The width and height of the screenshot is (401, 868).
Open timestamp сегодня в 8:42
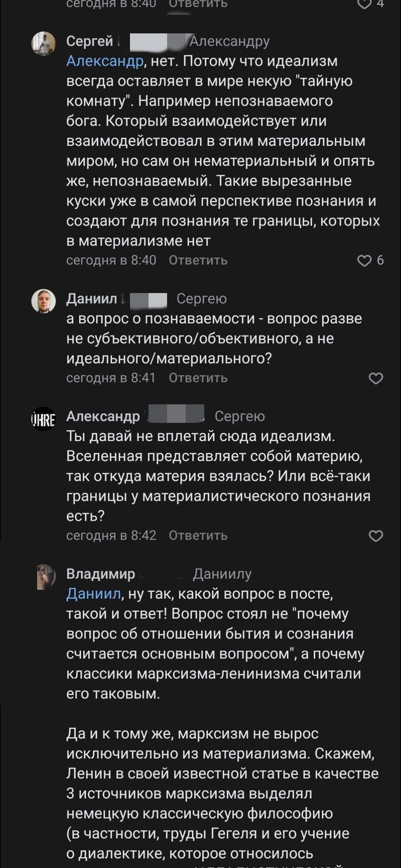111,536
